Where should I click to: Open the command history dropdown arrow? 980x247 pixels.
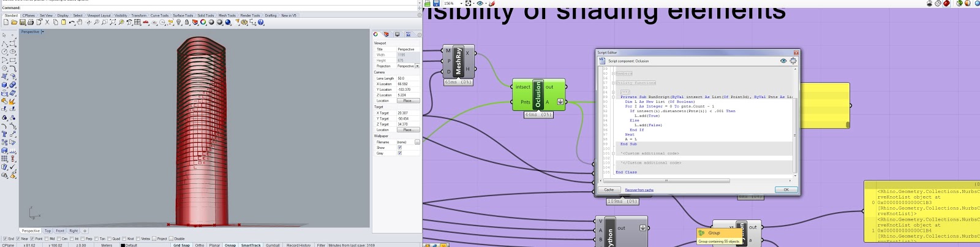pyautogui.click(x=420, y=3)
